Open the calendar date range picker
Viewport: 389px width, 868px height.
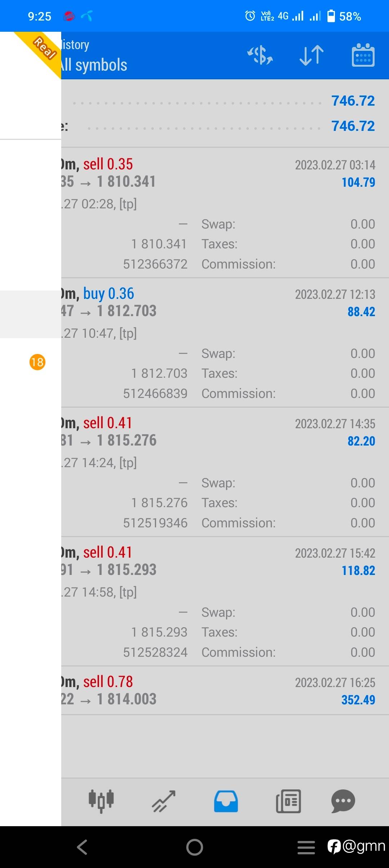click(x=363, y=55)
